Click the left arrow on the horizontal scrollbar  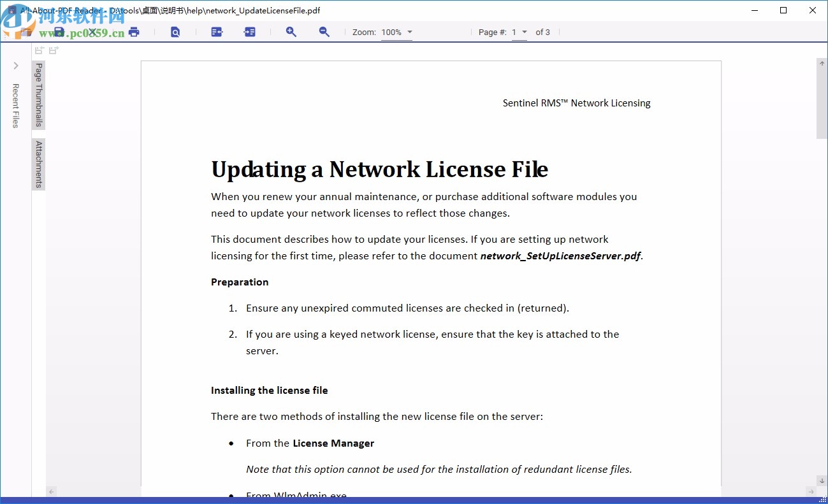pyautogui.click(x=50, y=491)
